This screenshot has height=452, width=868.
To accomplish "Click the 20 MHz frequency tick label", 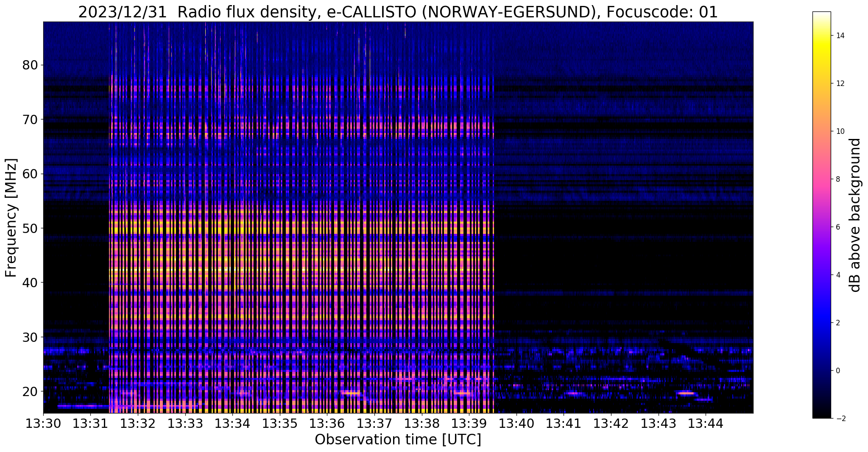I will tap(30, 391).
